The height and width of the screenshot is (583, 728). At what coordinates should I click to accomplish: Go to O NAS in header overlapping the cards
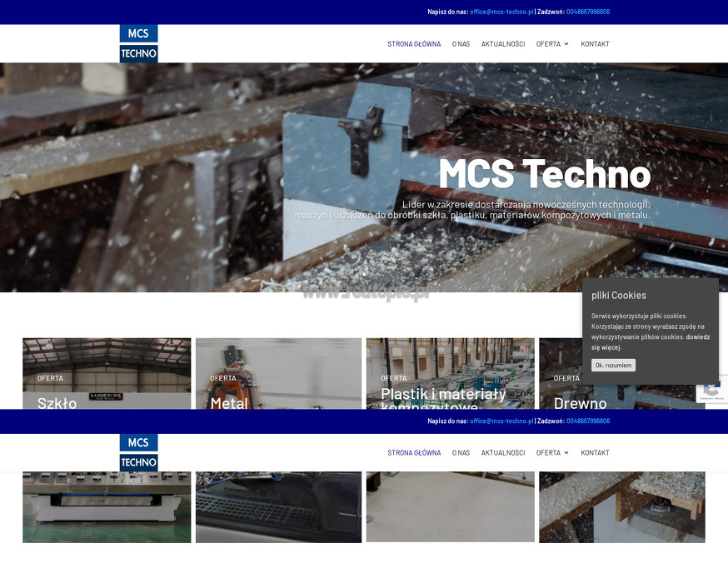click(x=461, y=452)
